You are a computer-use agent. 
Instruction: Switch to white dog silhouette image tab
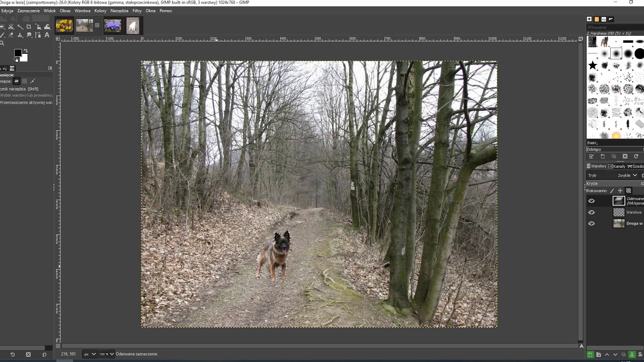click(133, 25)
